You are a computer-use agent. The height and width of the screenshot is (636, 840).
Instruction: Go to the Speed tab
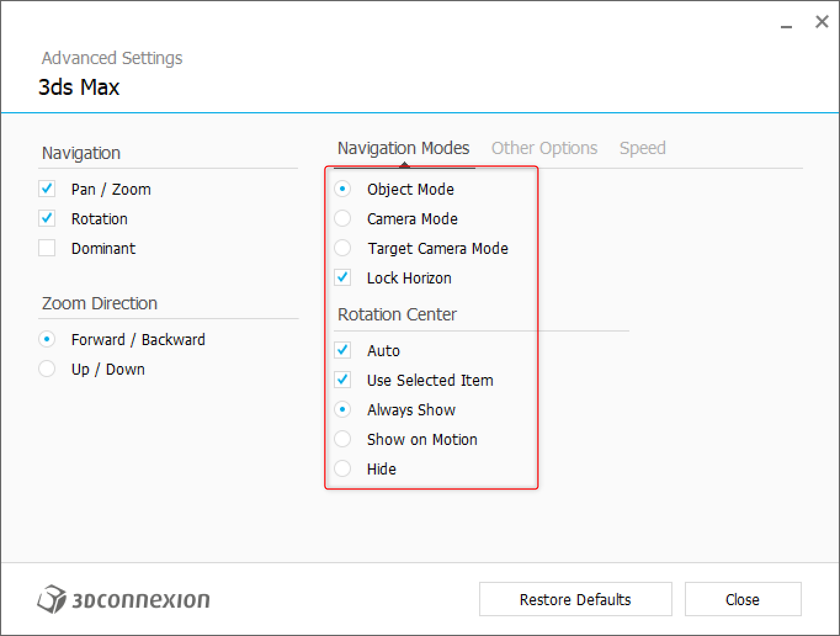[x=642, y=148]
